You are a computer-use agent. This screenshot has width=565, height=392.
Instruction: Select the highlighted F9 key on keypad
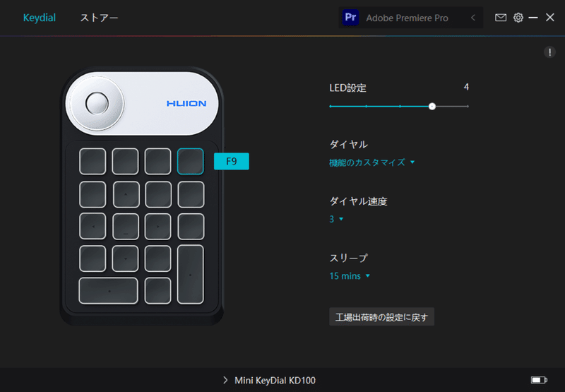click(190, 162)
